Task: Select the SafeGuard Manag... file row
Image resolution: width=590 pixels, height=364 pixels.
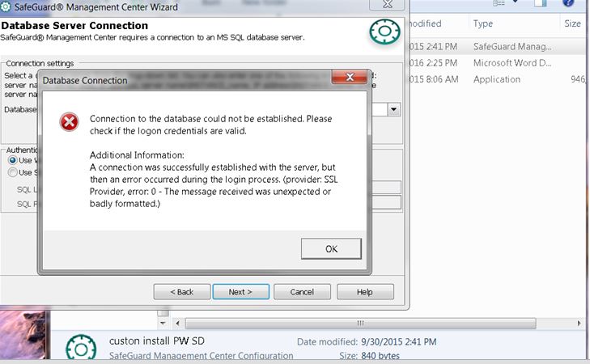Action: pyautogui.click(x=499, y=47)
